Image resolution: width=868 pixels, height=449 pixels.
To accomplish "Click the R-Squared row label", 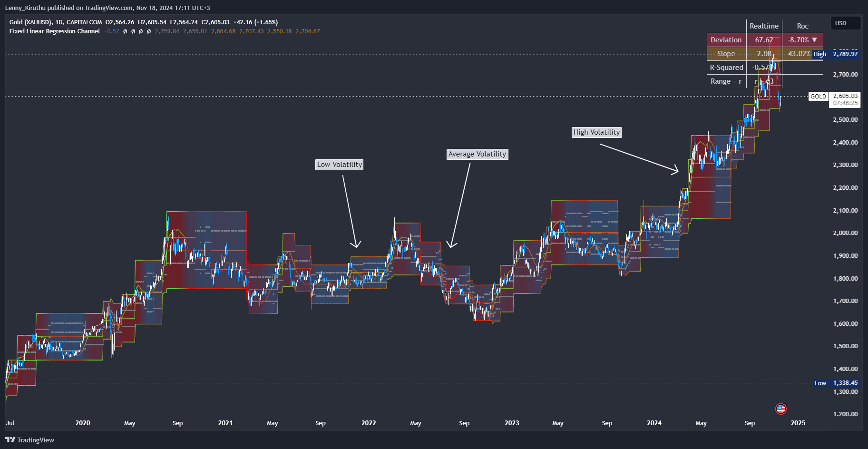I will (726, 68).
